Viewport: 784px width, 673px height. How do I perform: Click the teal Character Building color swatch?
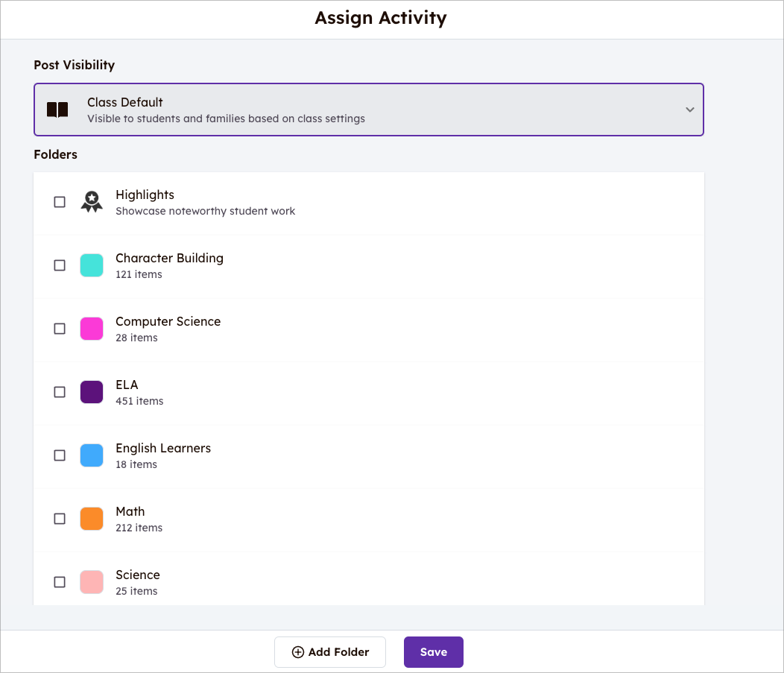(92, 265)
